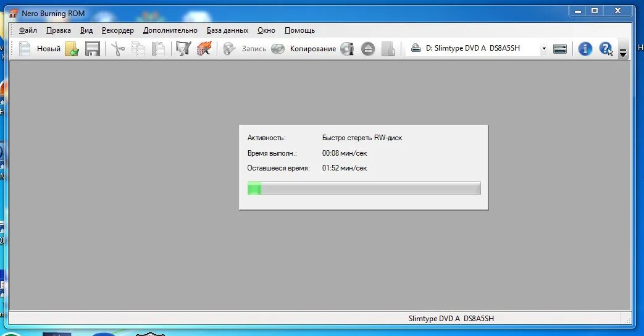
Task: Click the Nero Burning ROM title bar icon
Action: click(x=14, y=14)
